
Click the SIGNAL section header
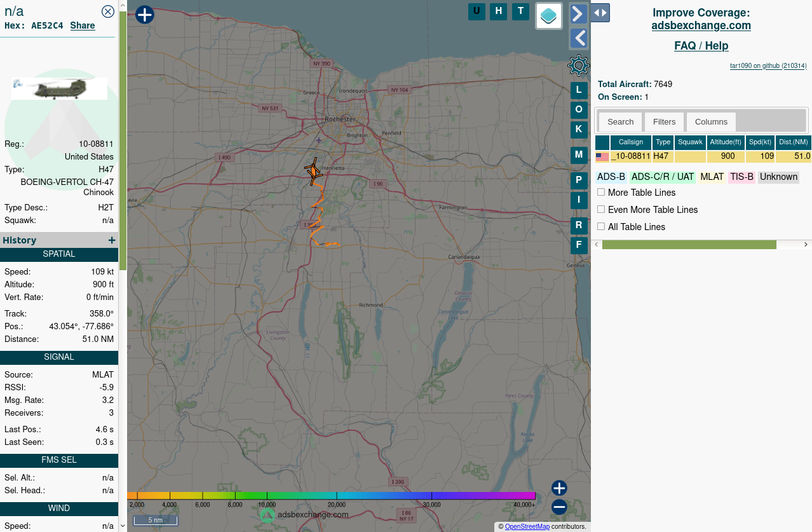pyautogui.click(x=59, y=357)
